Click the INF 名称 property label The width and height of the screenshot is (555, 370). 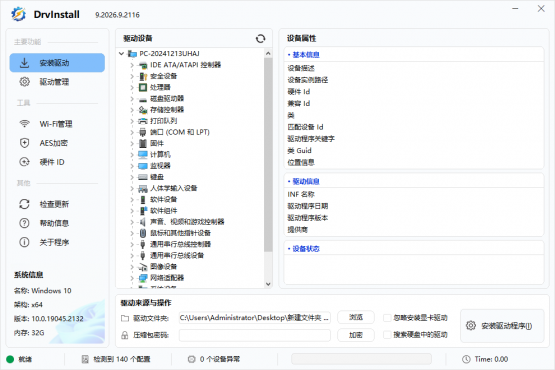click(x=301, y=194)
